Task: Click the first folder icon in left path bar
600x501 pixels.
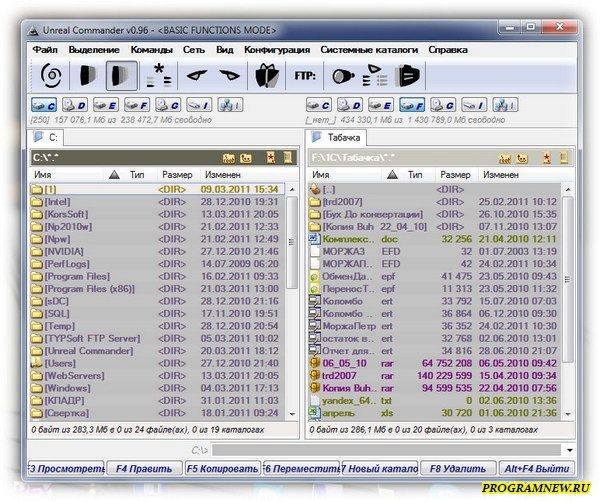Action: [x=229, y=158]
